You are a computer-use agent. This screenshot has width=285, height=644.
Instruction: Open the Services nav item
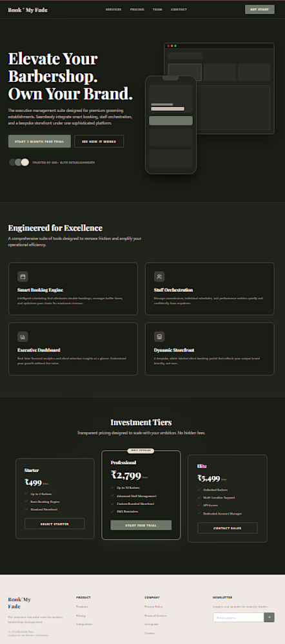113,10
